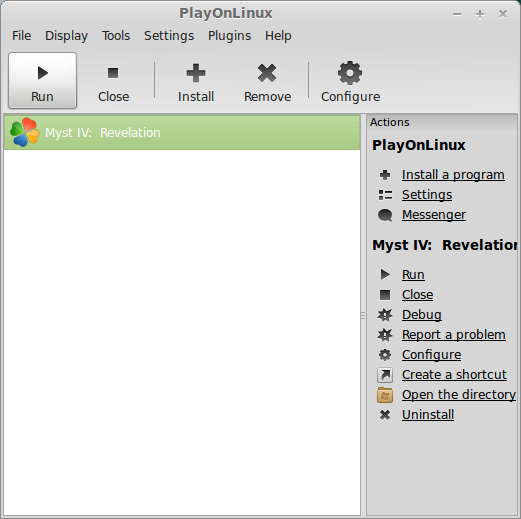The image size is (521, 519).
Task: Click the Close link in the Actions panel
Action: 417,295
